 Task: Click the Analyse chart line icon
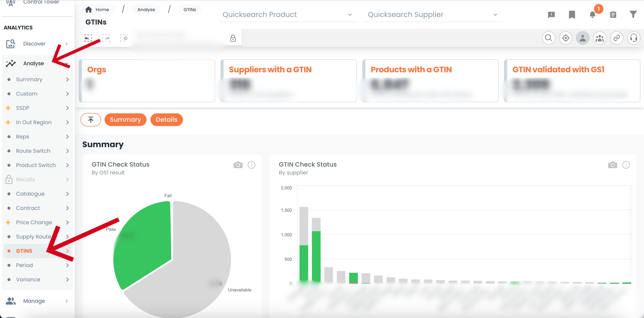(x=11, y=63)
